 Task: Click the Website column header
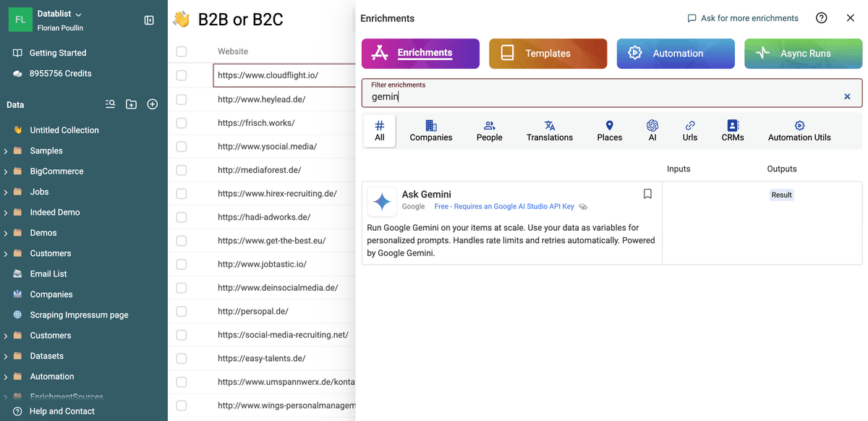233,51
